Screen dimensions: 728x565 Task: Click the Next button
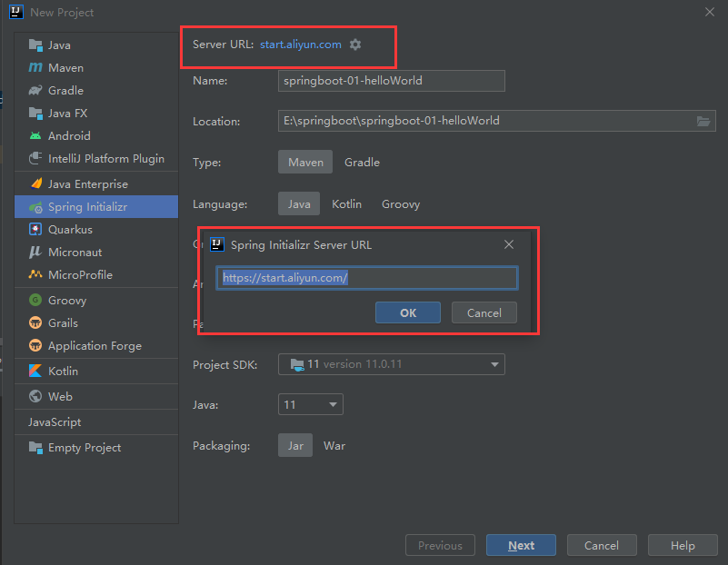[521, 545]
